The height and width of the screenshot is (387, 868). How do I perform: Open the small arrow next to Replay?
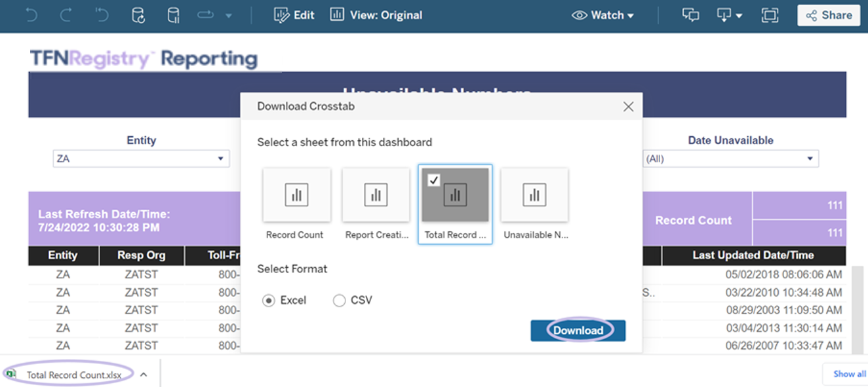(x=228, y=16)
